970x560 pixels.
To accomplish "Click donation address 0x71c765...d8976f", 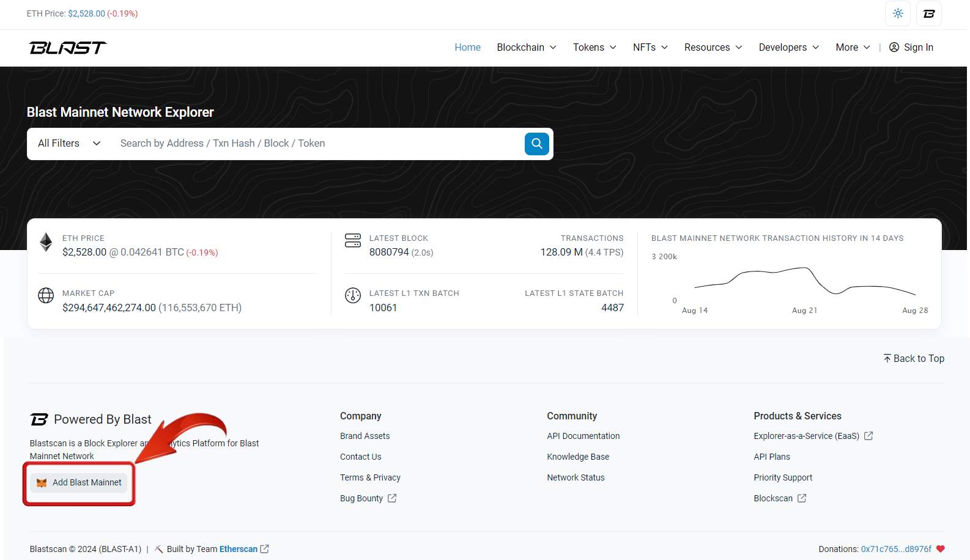I will [x=896, y=549].
